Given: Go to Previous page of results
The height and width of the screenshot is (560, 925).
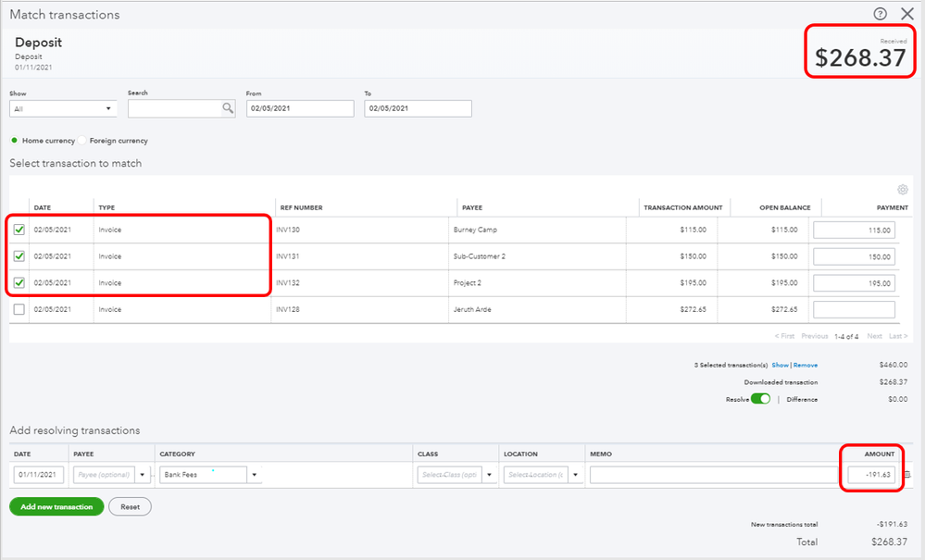Looking at the screenshot, I should pyautogui.click(x=815, y=336).
